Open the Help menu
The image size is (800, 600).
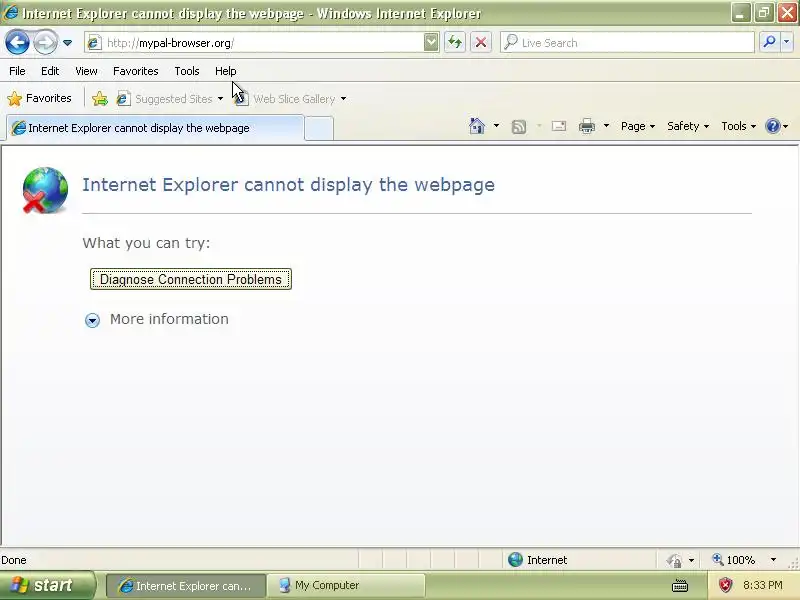tap(226, 71)
